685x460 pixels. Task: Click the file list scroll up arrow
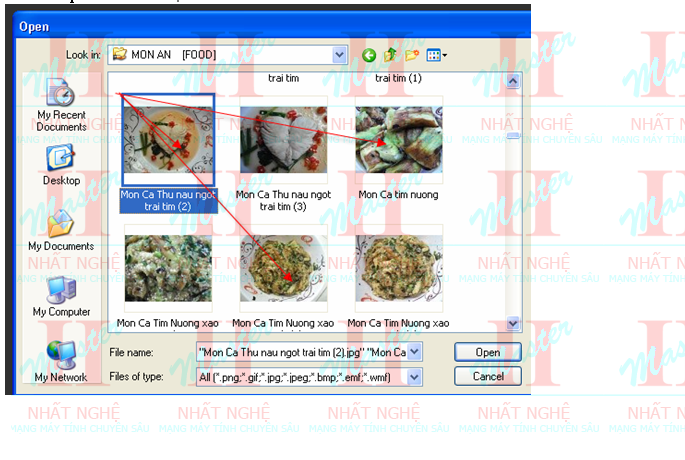(x=514, y=80)
